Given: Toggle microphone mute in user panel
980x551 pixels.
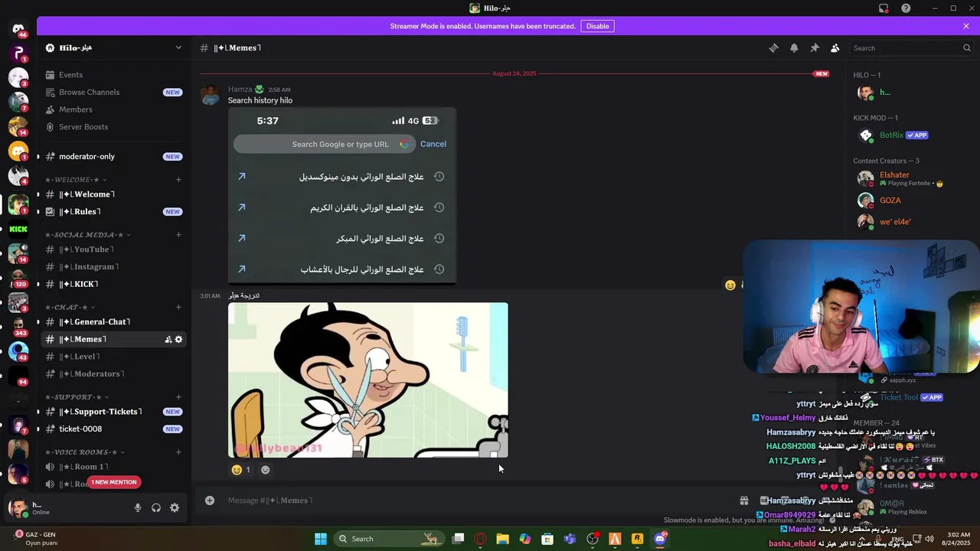Looking at the screenshot, I should (138, 507).
